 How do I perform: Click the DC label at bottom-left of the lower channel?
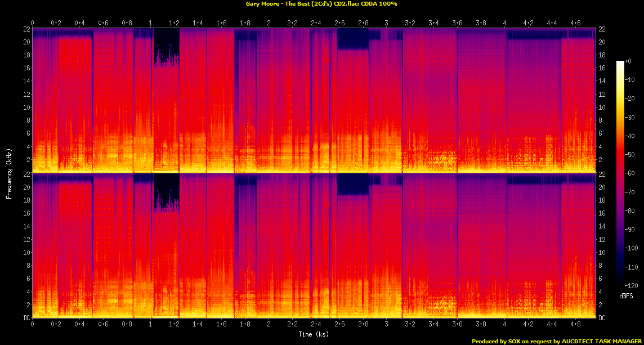26,317
